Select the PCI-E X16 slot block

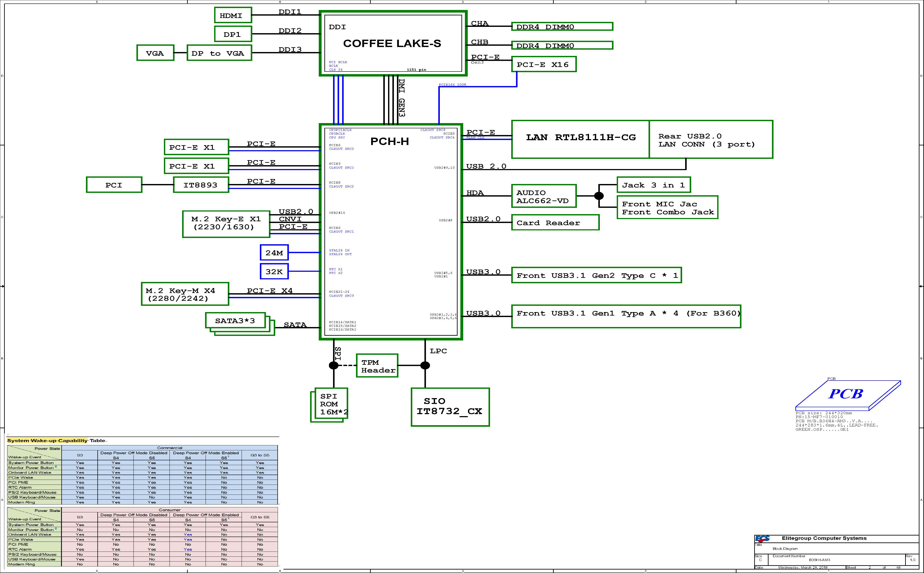click(x=543, y=64)
